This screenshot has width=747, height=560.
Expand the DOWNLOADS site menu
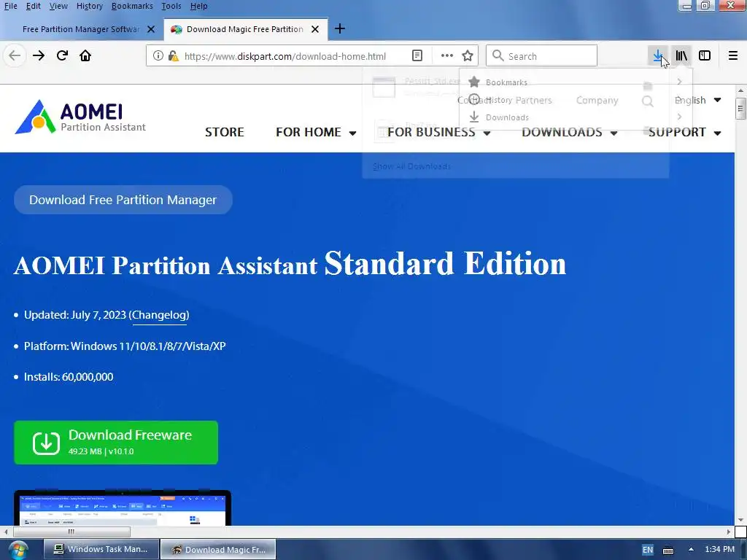(x=569, y=132)
